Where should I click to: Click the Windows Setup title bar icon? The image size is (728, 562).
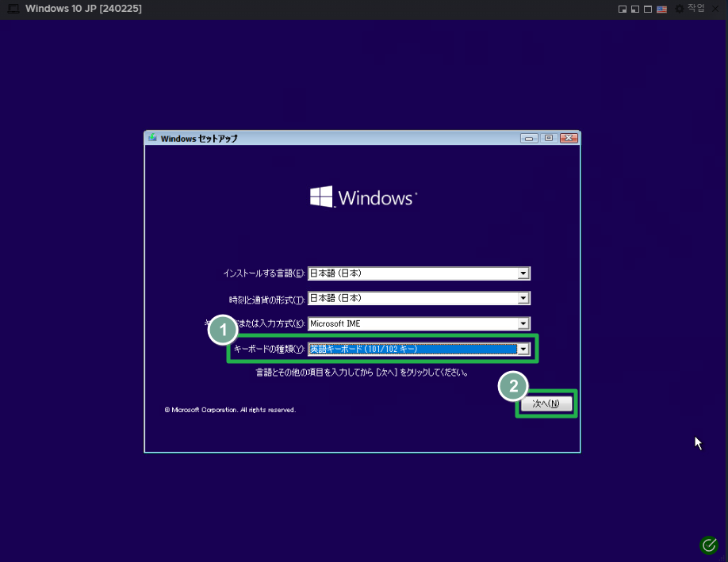pyautogui.click(x=152, y=138)
